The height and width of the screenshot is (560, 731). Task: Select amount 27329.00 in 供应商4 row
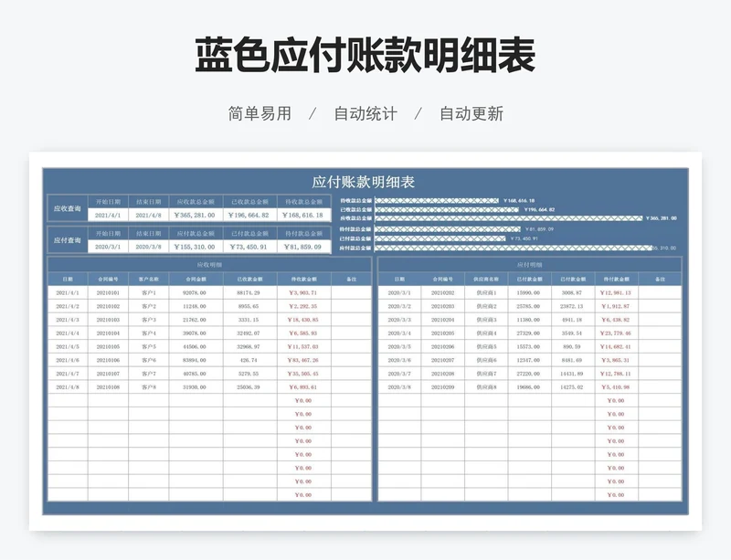[530, 333]
